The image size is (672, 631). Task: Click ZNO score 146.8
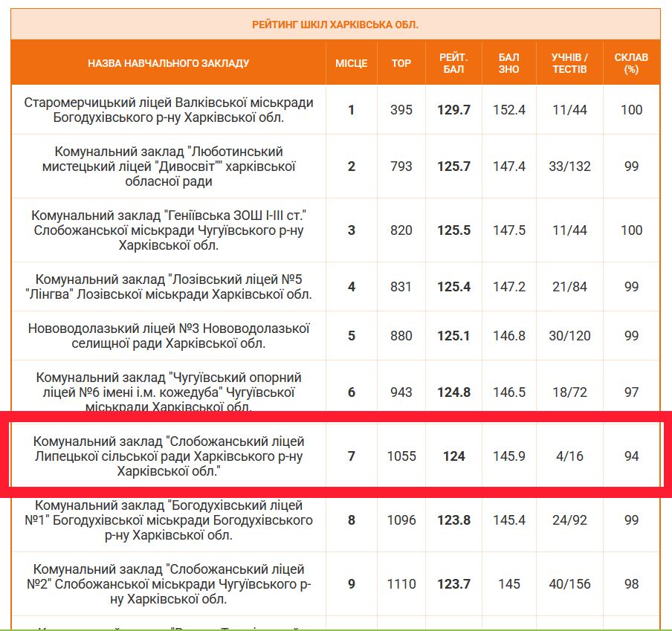(x=508, y=336)
